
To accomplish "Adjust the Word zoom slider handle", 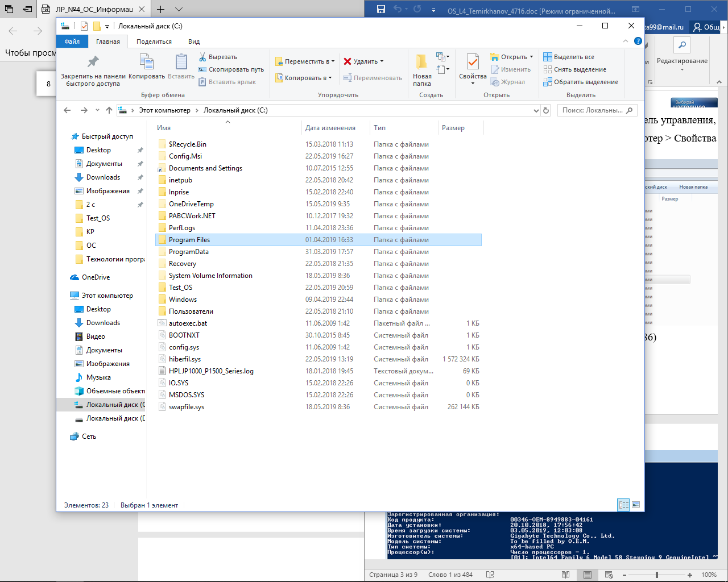I will click(x=656, y=575).
